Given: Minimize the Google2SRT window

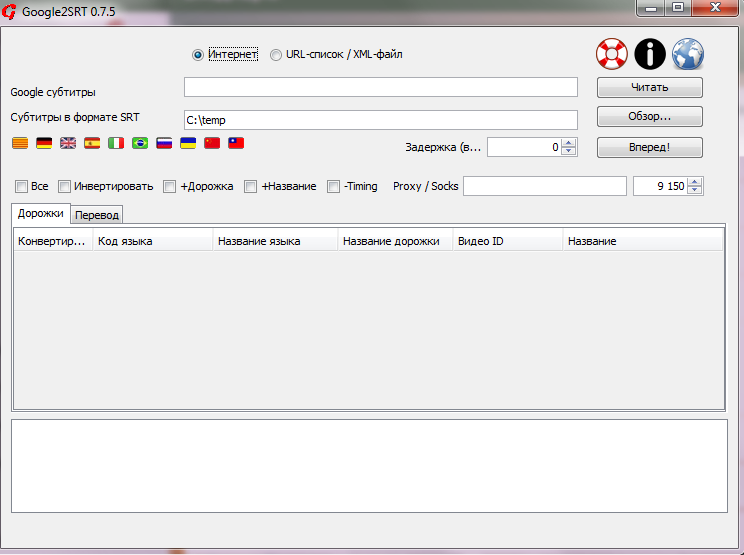Looking at the screenshot, I should 651,8.
